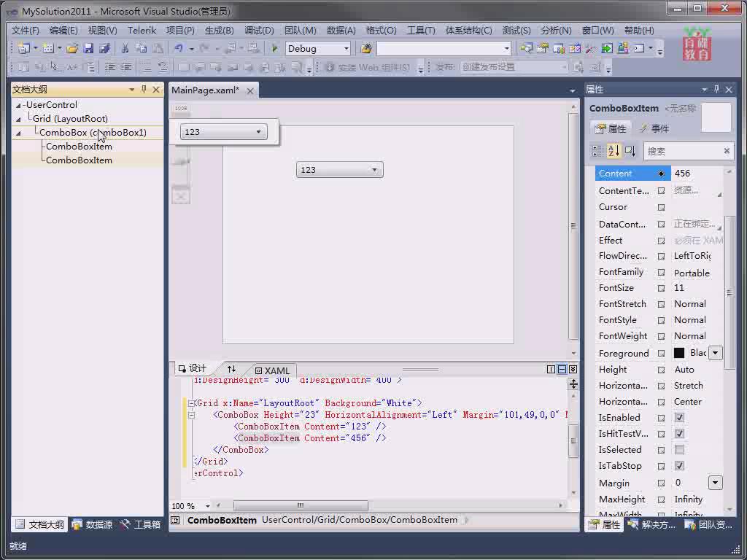Switch to the 事件 events tab
Image resolution: width=747 pixels, height=560 pixels.
pyautogui.click(x=654, y=128)
